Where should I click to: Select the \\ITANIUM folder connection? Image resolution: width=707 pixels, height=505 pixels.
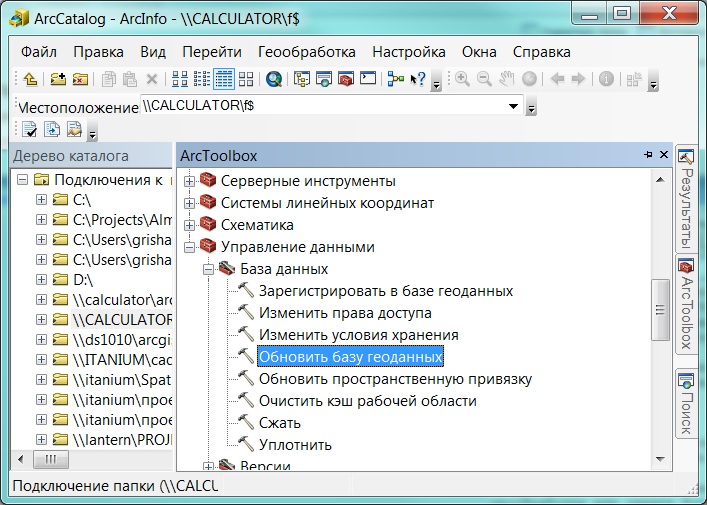(122, 359)
